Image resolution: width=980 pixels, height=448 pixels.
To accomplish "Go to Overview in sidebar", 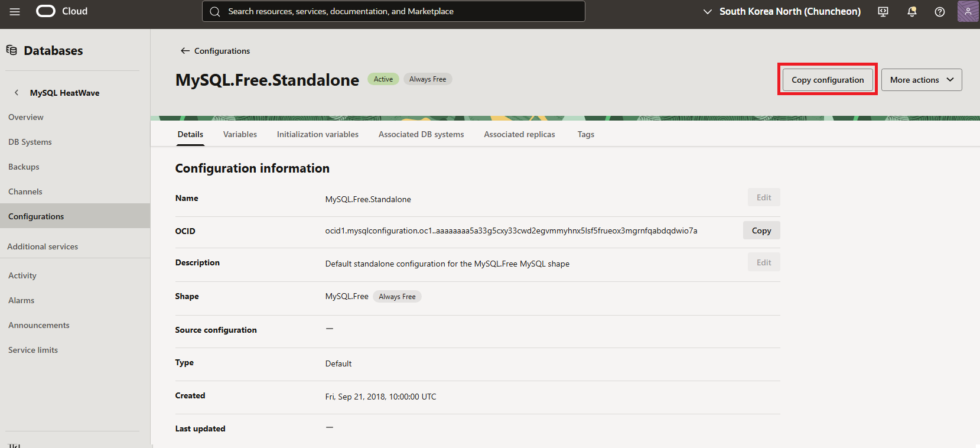I will point(26,117).
